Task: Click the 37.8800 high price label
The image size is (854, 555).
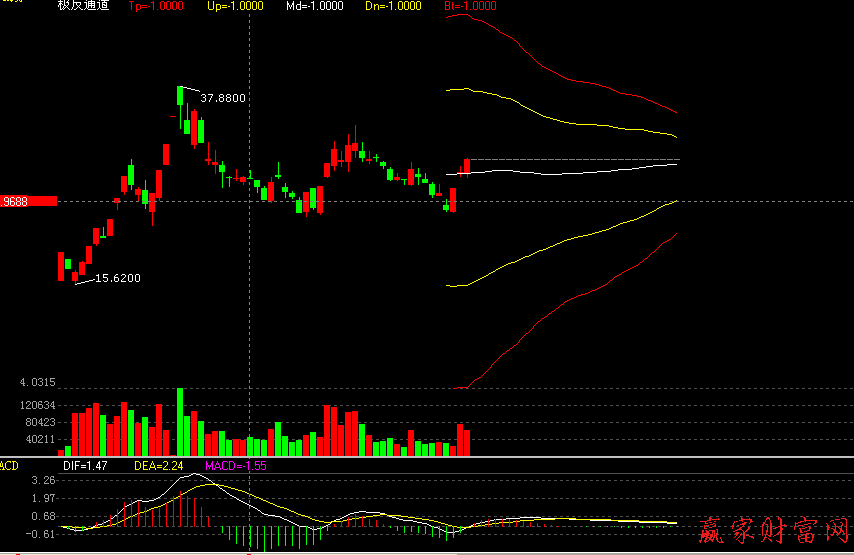Action: tap(223, 98)
